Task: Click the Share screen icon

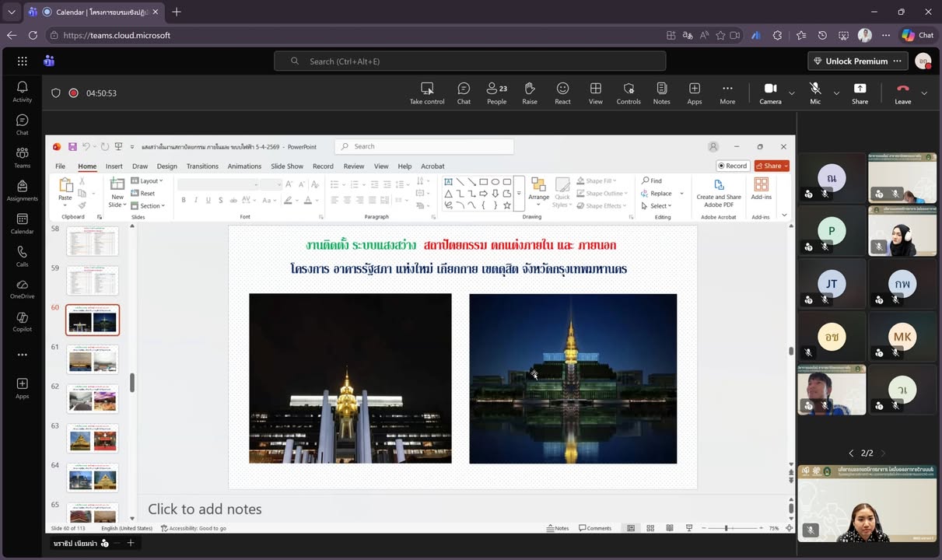Action: pos(860,93)
